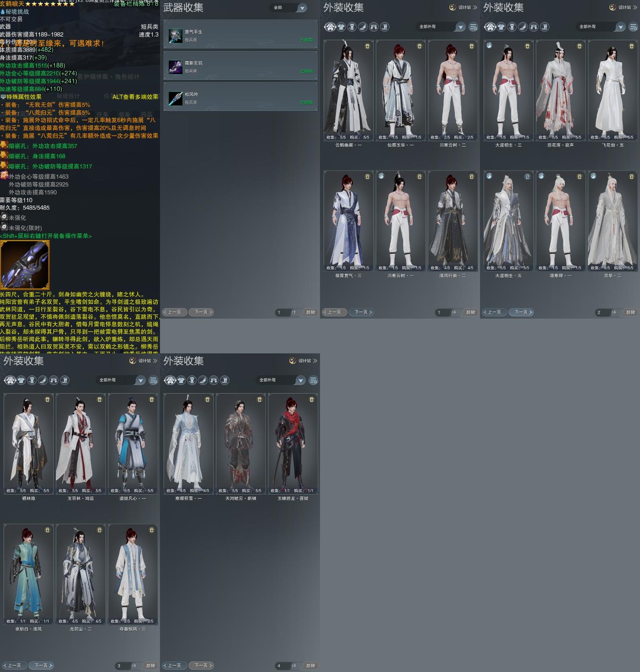Click 跳转 in the page-3 outfit panel
This screenshot has width=640, height=672.
(x=151, y=666)
